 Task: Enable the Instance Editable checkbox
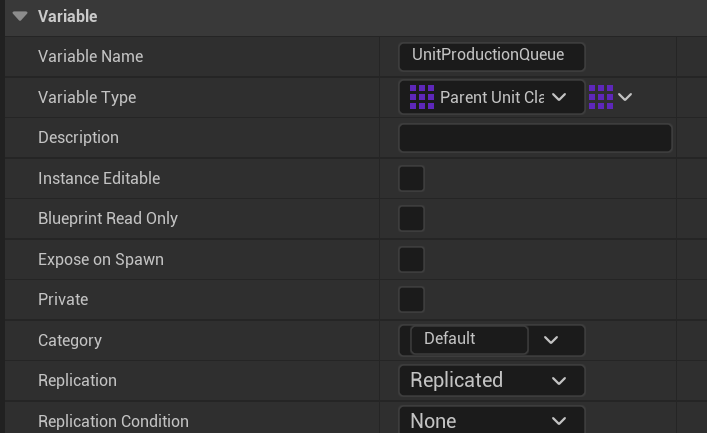(411, 179)
